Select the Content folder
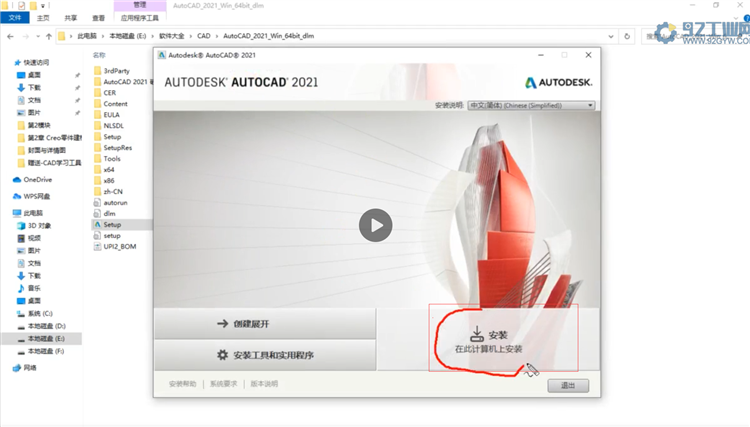 116,104
